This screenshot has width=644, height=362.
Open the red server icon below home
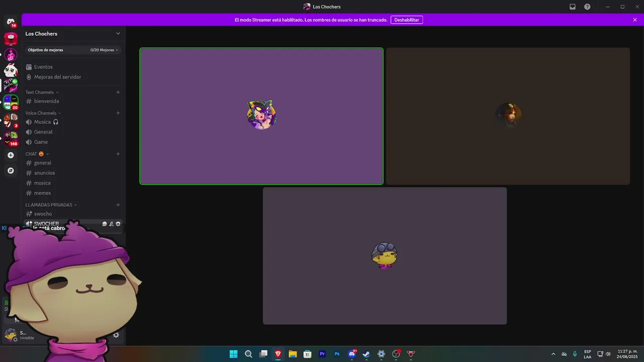pyautogui.click(x=11, y=38)
